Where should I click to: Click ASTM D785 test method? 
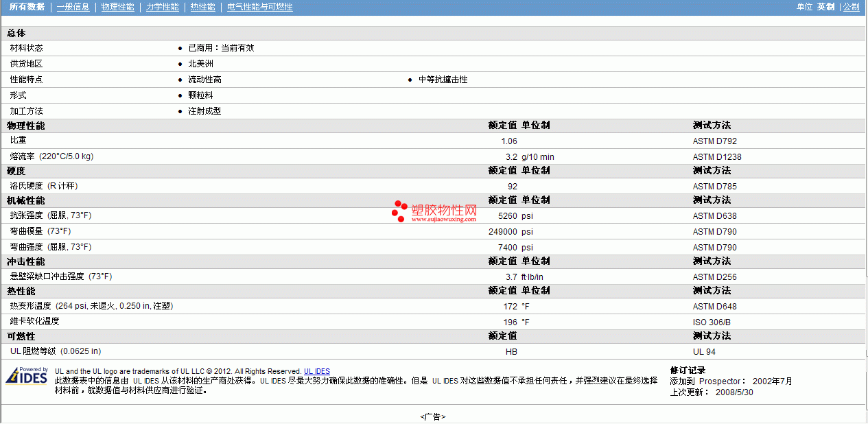715,187
